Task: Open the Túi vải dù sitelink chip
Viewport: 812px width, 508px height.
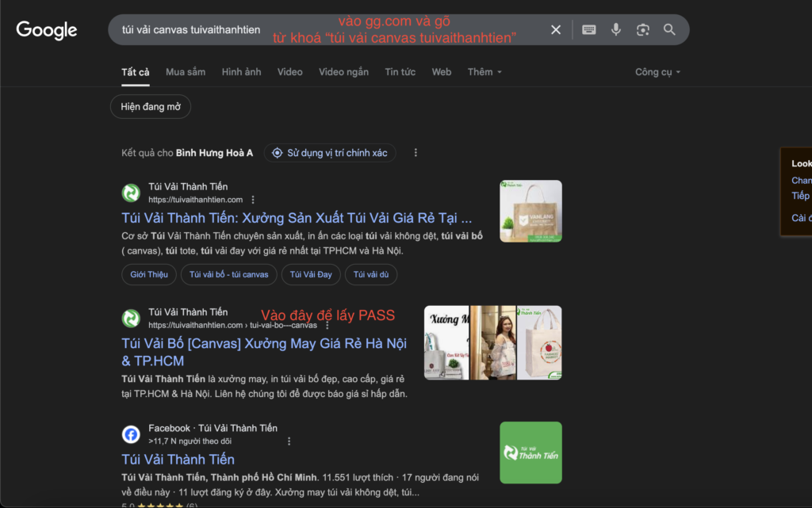Action: tap(371, 275)
